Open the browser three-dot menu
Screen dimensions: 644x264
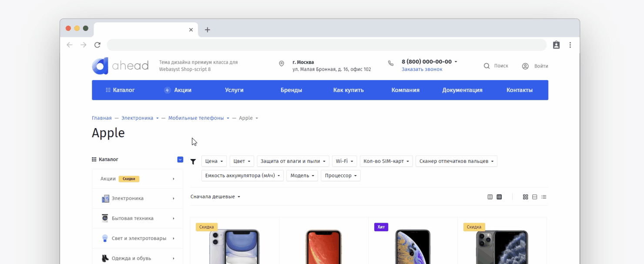[570, 45]
